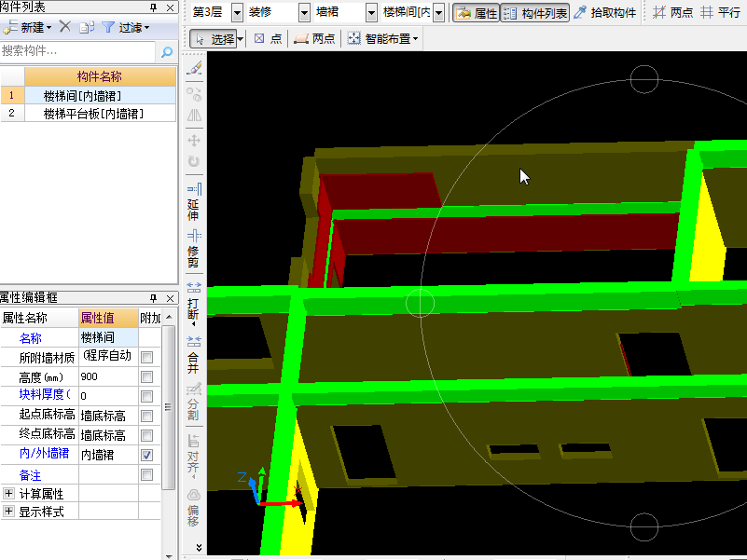Pin the 属性编辑框 panel

153,298
